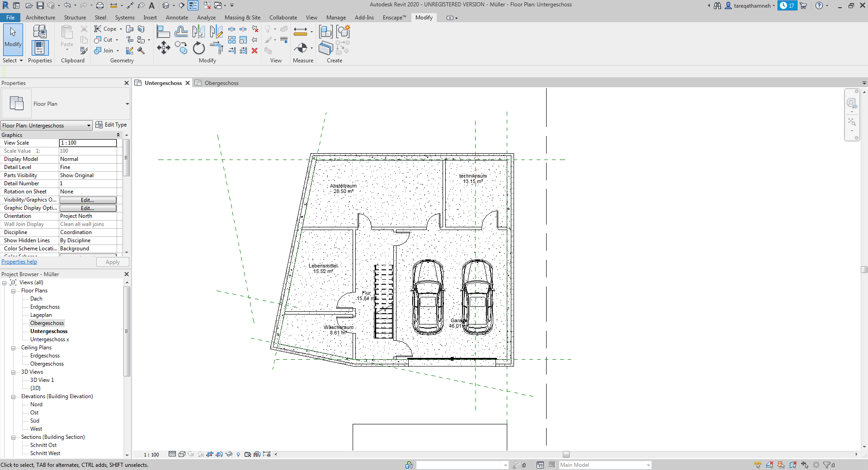Switch to the Obergeschoss view tab
868x470 pixels.
[221, 83]
